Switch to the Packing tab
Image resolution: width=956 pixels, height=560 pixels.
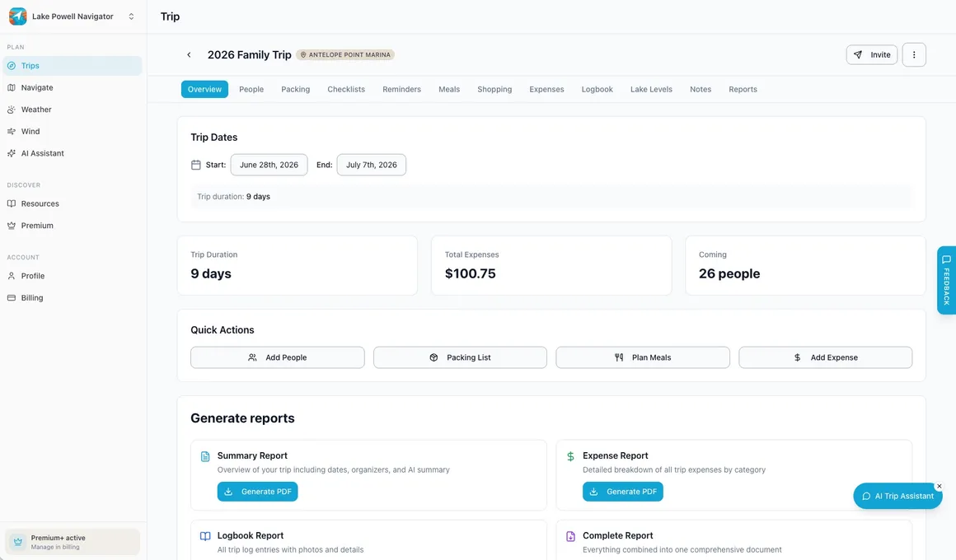pyautogui.click(x=296, y=89)
